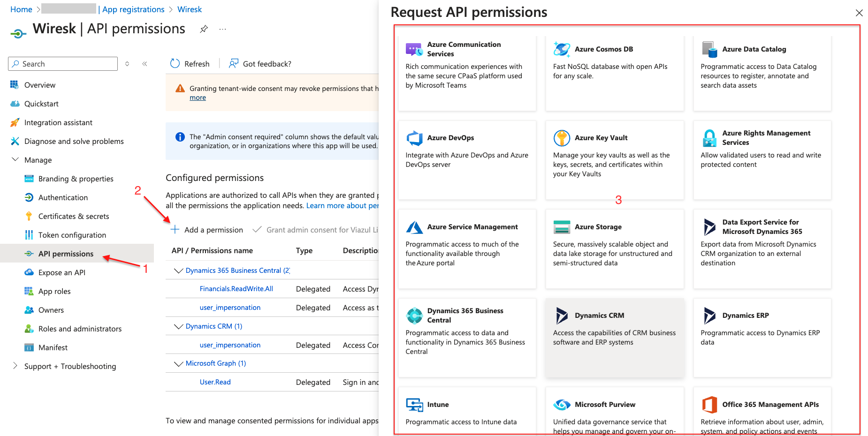
Task: Click the Azure Key Vault icon
Action: point(562,138)
